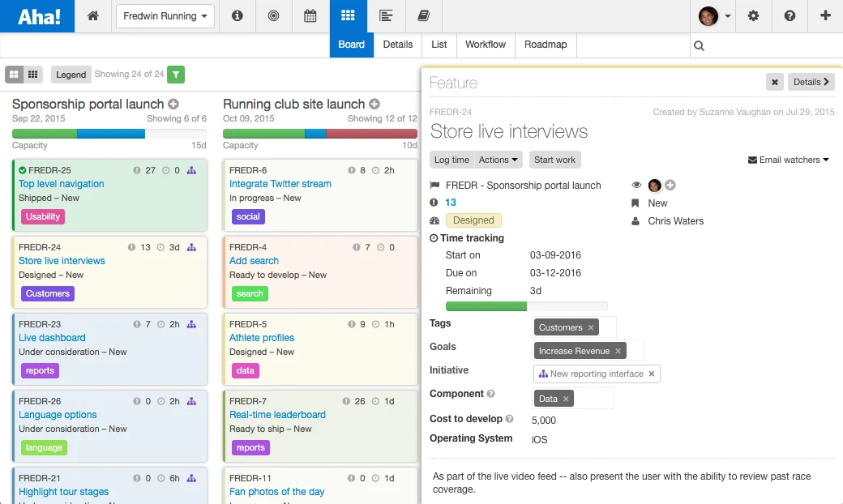
Task: Click the Log time button
Action: coord(451,160)
